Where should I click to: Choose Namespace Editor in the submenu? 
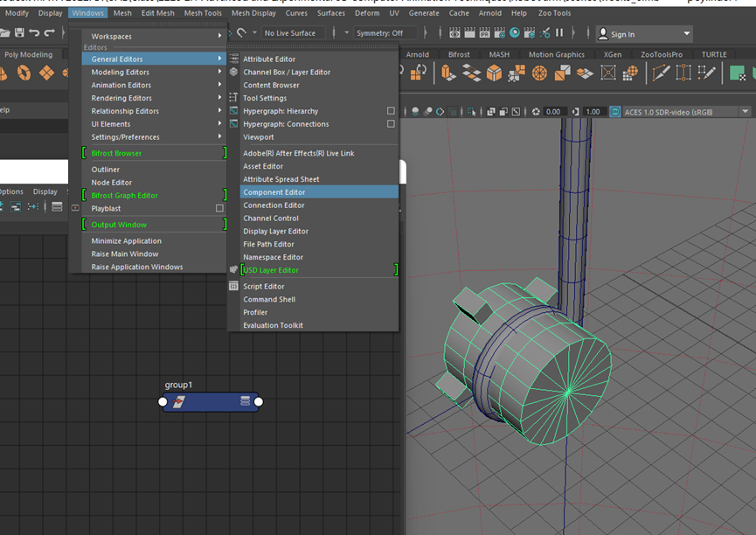coord(319,257)
